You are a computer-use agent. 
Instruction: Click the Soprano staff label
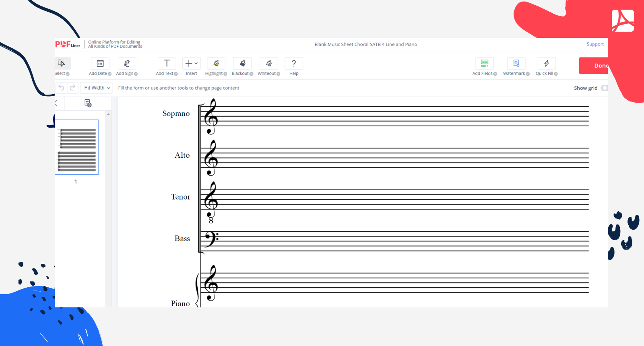[176, 113]
